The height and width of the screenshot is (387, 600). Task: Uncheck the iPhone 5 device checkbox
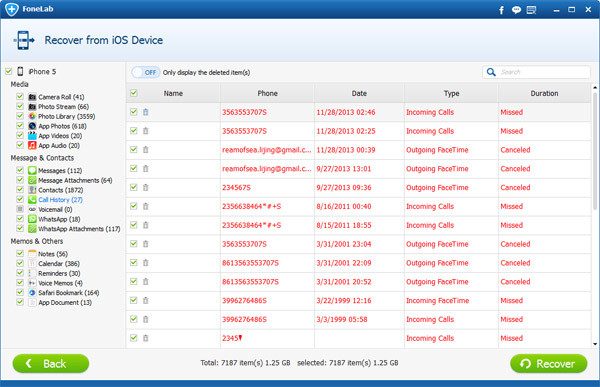[8, 71]
